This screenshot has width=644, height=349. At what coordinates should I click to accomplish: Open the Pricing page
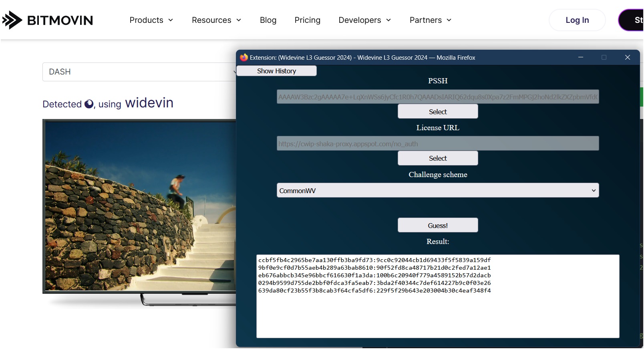tap(307, 20)
